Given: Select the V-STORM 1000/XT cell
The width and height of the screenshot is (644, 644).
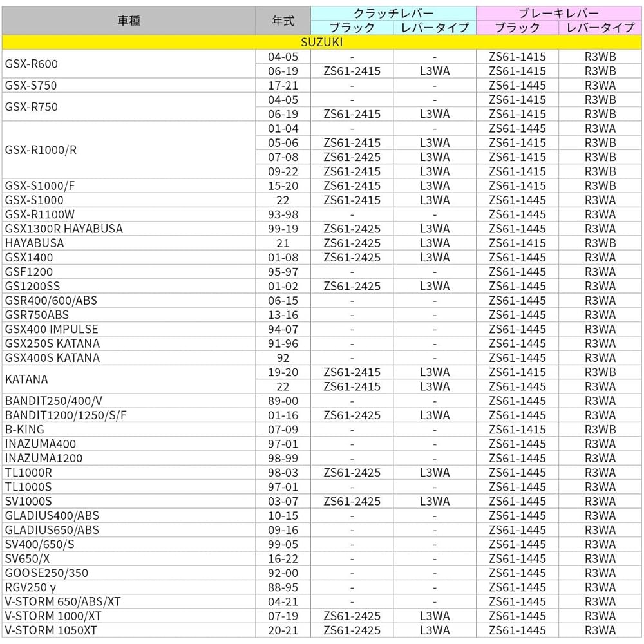Looking at the screenshot, I should point(129,616).
